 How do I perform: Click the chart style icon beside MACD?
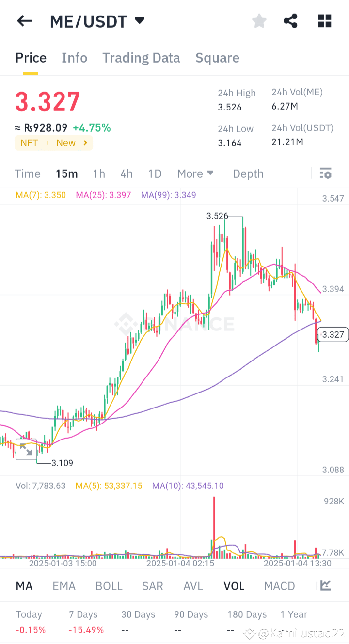[x=326, y=586]
